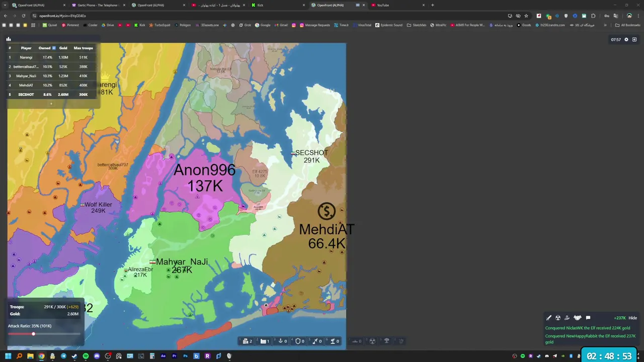The height and width of the screenshot is (362, 644).
Task: Toggle chat events filter icon
Action: coord(588,318)
